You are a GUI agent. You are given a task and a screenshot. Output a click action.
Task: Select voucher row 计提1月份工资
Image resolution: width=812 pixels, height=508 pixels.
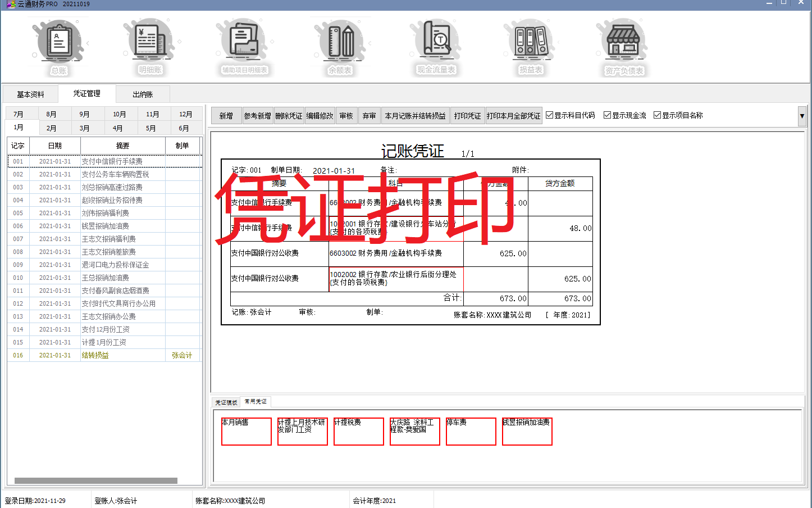pos(104,342)
